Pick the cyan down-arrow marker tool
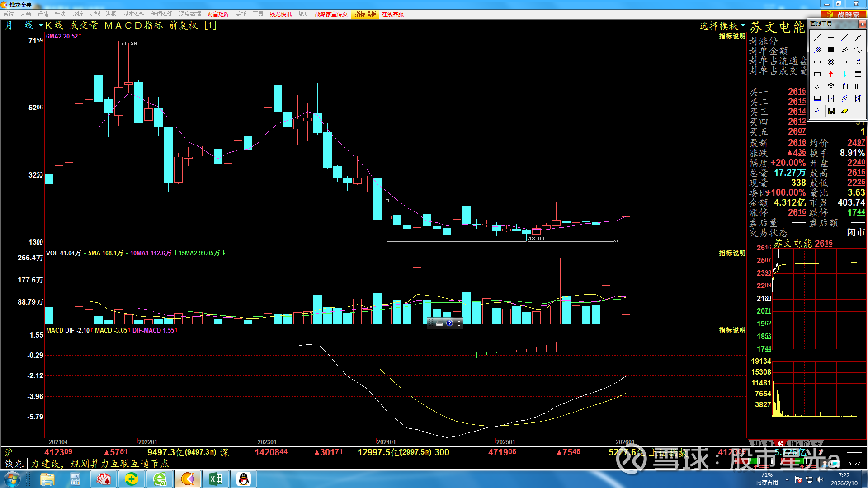Viewport: 868px width, 488px height. point(844,74)
